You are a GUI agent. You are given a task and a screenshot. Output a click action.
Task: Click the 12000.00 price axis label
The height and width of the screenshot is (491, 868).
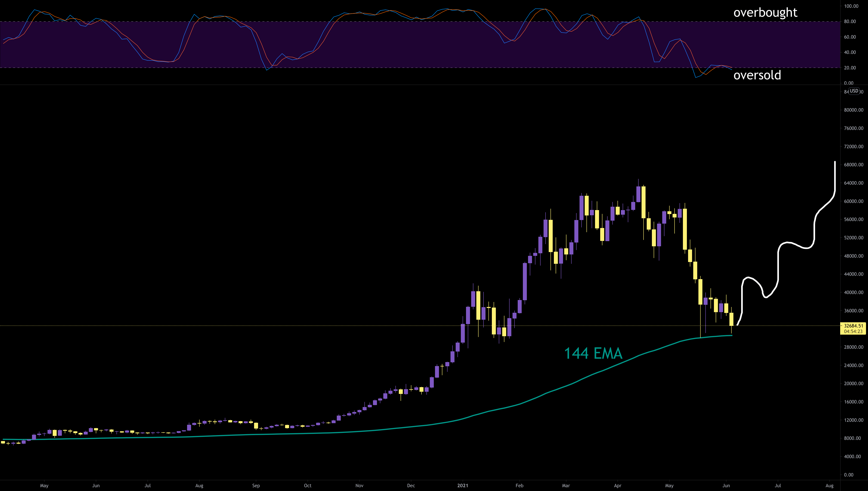click(x=853, y=420)
